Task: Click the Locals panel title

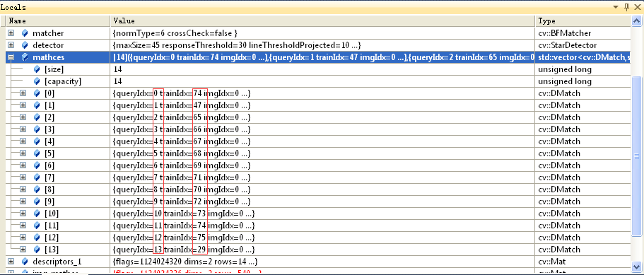Action: (x=13, y=7)
